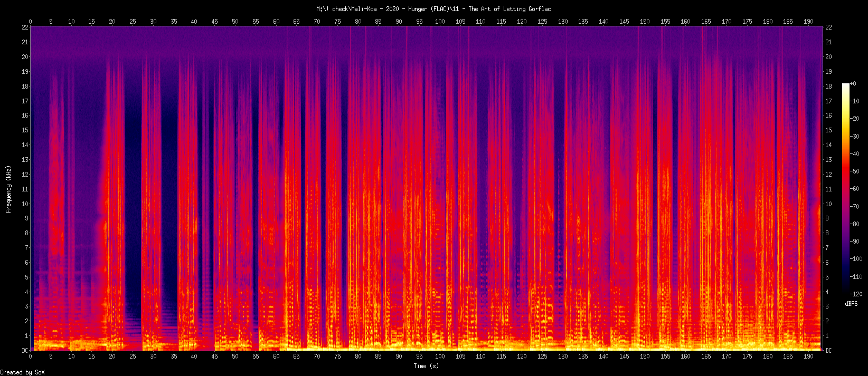Click the "18" tick on the right frequency axis

point(828,86)
